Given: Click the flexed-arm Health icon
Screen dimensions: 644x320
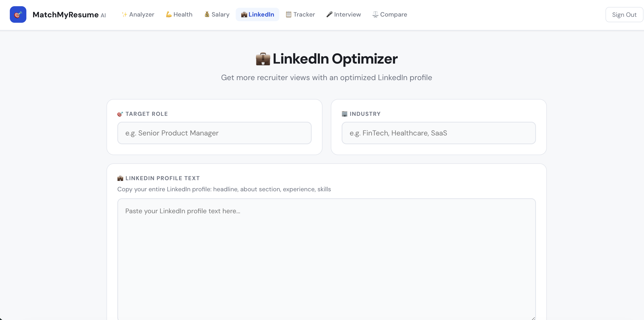Looking at the screenshot, I should (x=168, y=14).
